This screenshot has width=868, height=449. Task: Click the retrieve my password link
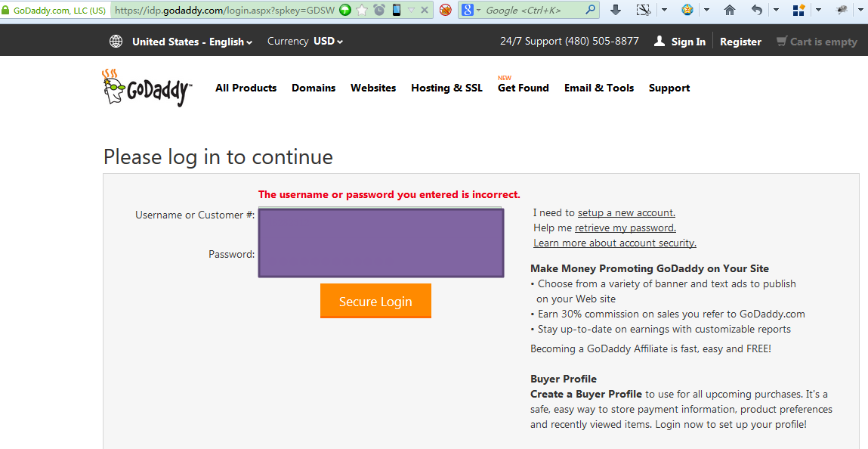[626, 228]
